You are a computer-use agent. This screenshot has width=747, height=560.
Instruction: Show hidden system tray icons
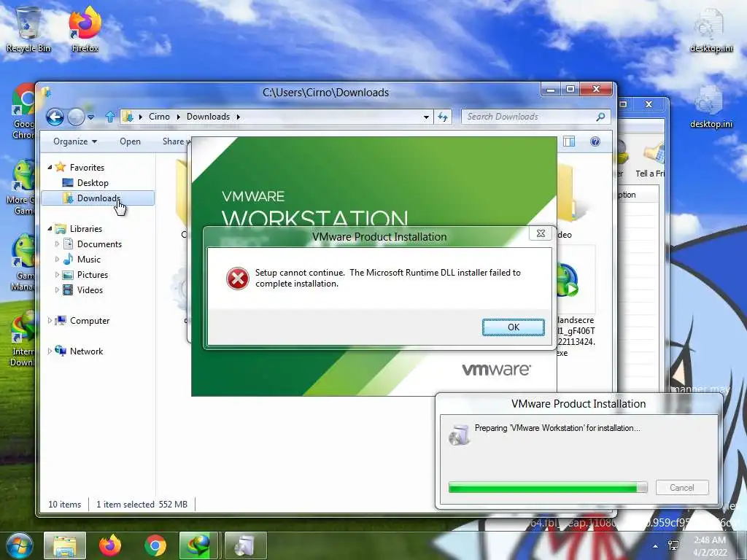click(656, 546)
